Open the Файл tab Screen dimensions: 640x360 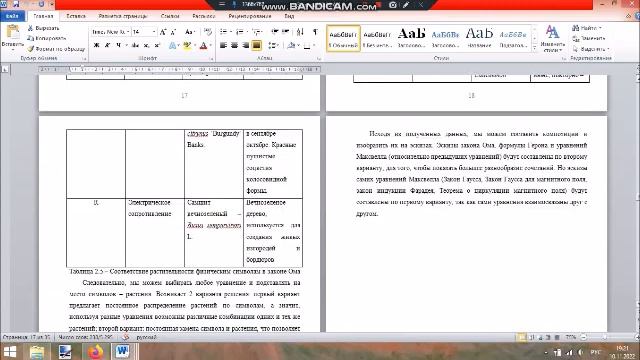click(12, 16)
